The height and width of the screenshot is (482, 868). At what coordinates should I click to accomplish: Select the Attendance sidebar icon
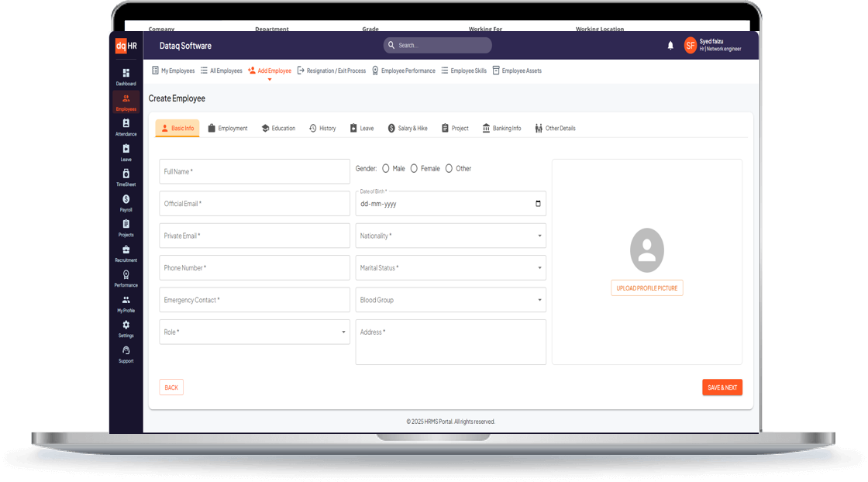(x=126, y=127)
